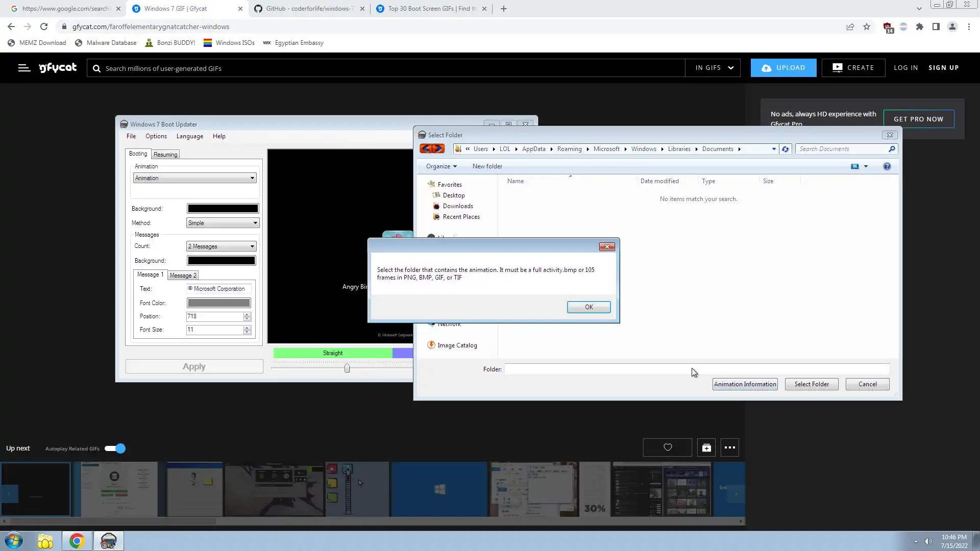Bookmark page with the star icon
Screen dimensions: 980x551
pos(867,27)
